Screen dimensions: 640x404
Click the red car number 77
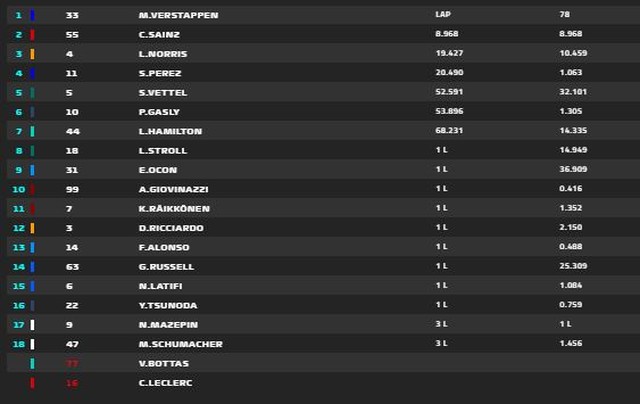(x=72, y=363)
